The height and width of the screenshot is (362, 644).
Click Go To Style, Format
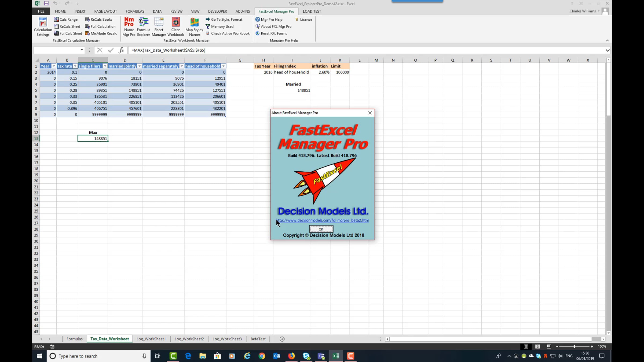(224, 20)
